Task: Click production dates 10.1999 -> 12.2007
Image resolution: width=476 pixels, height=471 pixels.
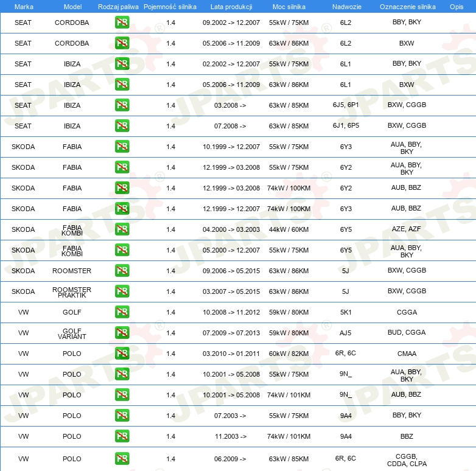Action: (231, 147)
